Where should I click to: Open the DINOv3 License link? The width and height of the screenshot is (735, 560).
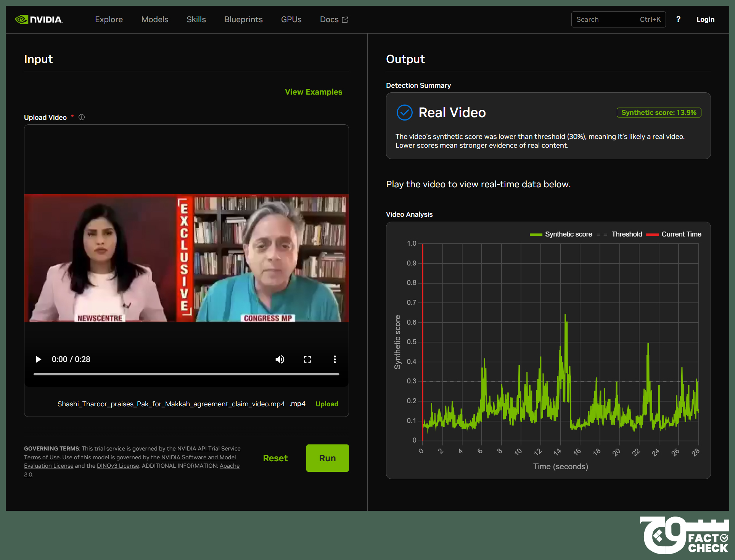coord(118,466)
